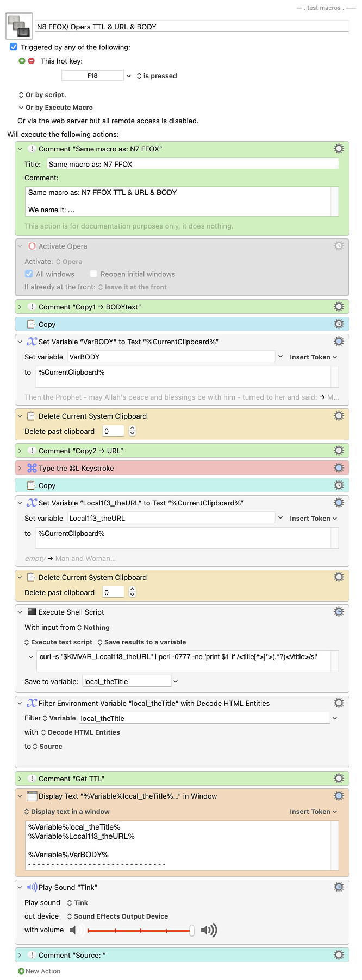Viewport: 362px width, 980px height.
Task: Collapse the Execute Shell Script action
Action: point(20,611)
